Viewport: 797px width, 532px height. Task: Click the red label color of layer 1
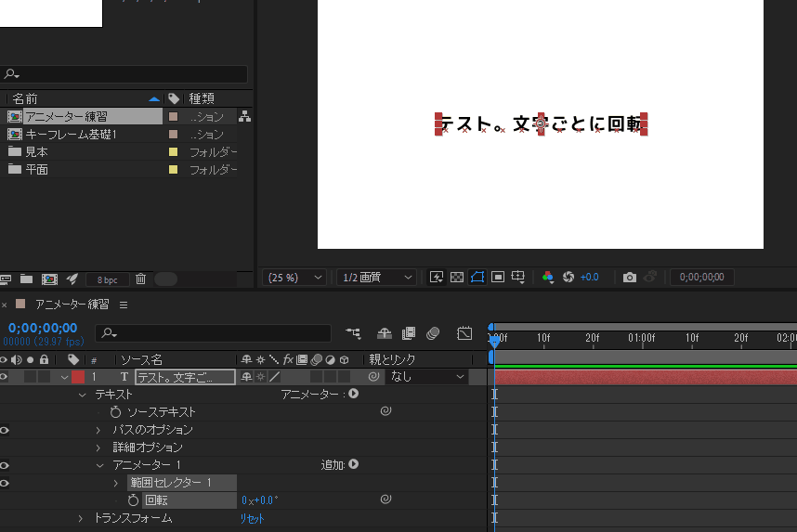(78, 377)
